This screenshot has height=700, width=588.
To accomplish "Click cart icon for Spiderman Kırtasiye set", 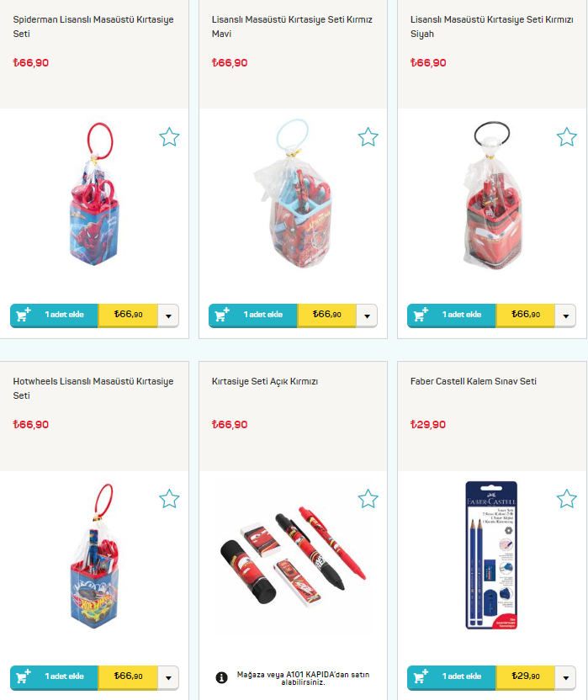I will tap(24, 315).
